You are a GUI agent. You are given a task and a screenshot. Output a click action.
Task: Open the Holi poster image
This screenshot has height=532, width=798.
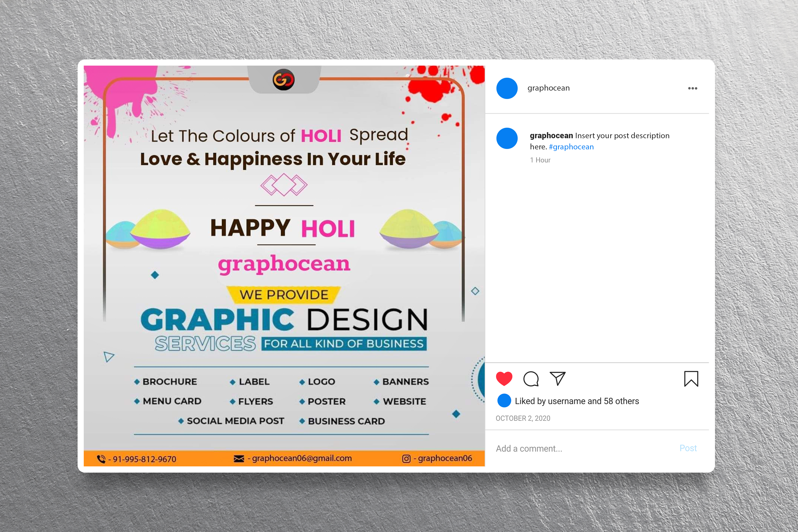(284, 266)
